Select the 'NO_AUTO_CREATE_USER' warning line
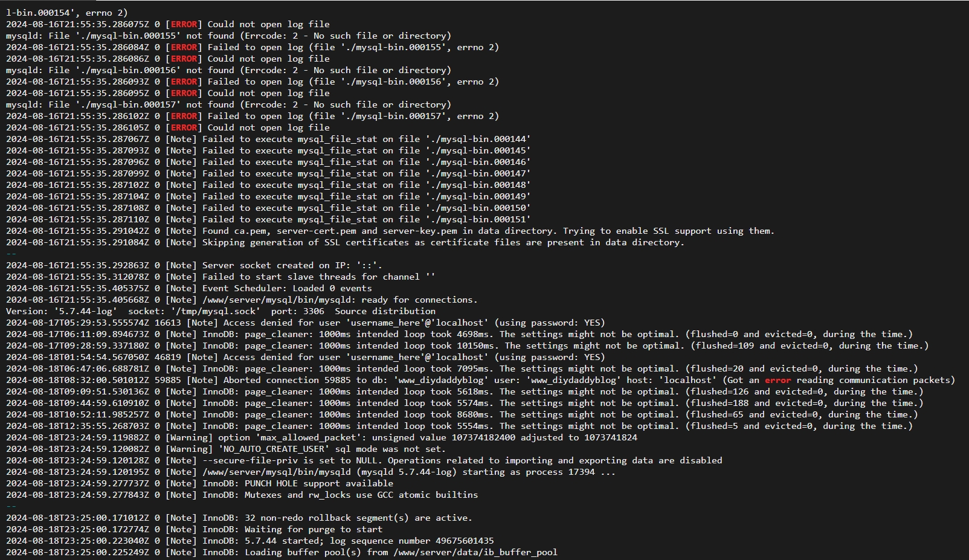Image resolution: width=969 pixels, height=560 pixels. pos(226,449)
